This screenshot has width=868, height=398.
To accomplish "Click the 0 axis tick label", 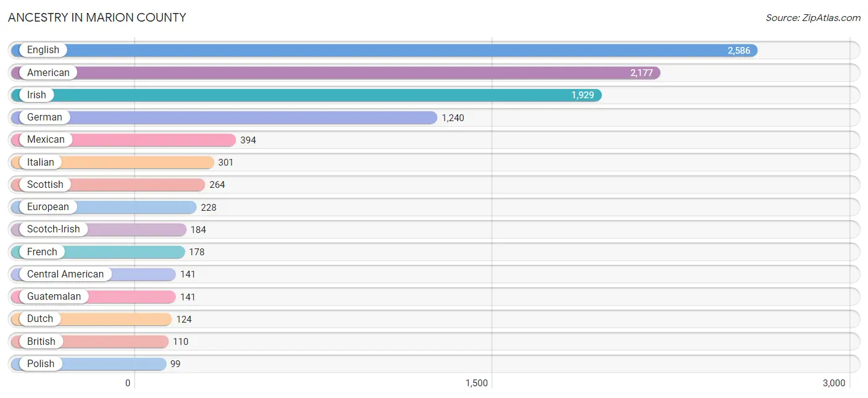I will [x=128, y=383].
